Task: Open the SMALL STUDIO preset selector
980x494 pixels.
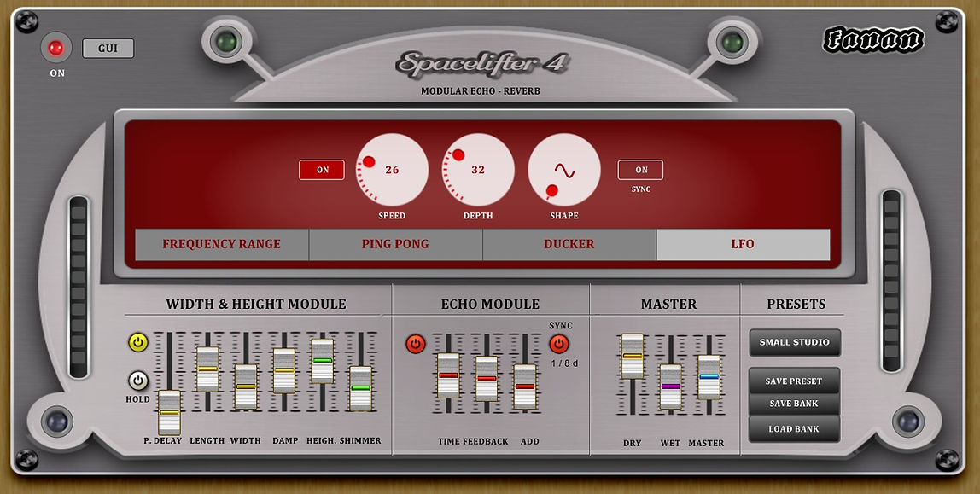Action: click(x=795, y=342)
